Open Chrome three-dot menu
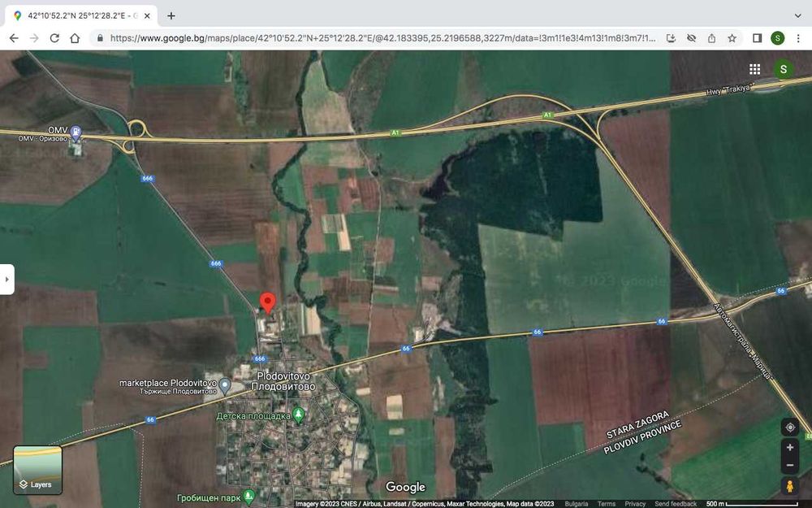812x508 pixels. tap(798, 38)
